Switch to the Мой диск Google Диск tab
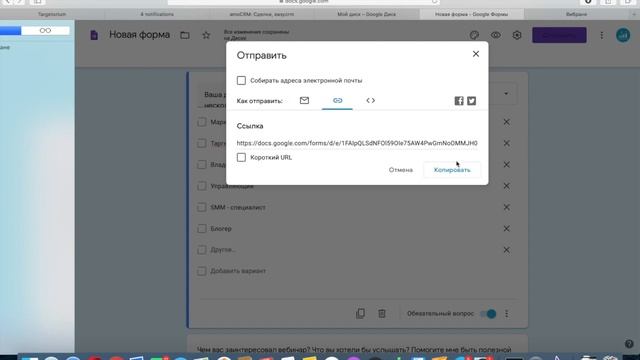The width and height of the screenshot is (640, 360). pos(367,14)
